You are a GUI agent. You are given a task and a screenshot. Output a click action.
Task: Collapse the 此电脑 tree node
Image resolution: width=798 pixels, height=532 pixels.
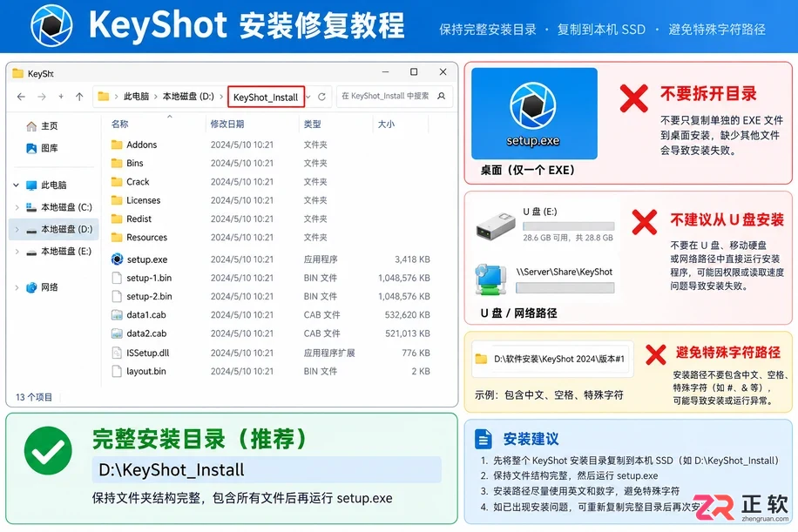tap(17, 185)
